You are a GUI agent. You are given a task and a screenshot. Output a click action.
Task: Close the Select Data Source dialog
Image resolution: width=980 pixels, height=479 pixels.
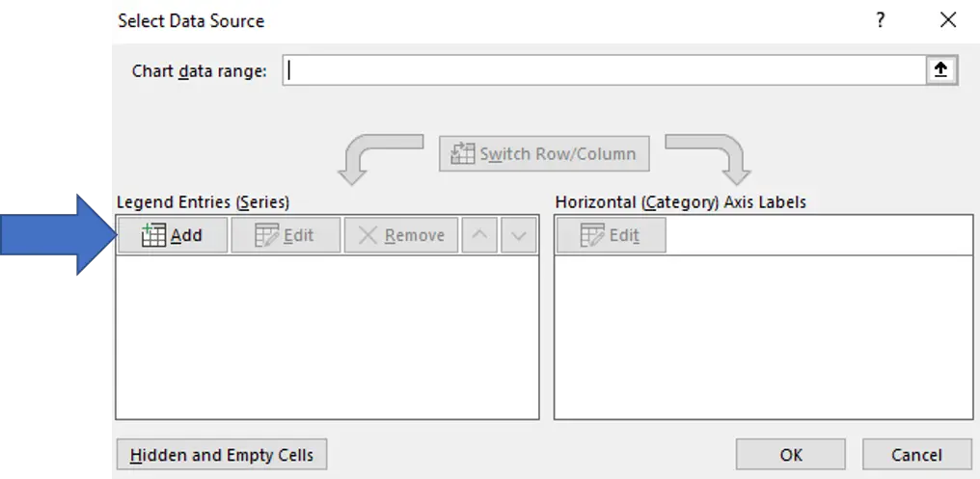pyautogui.click(x=948, y=20)
